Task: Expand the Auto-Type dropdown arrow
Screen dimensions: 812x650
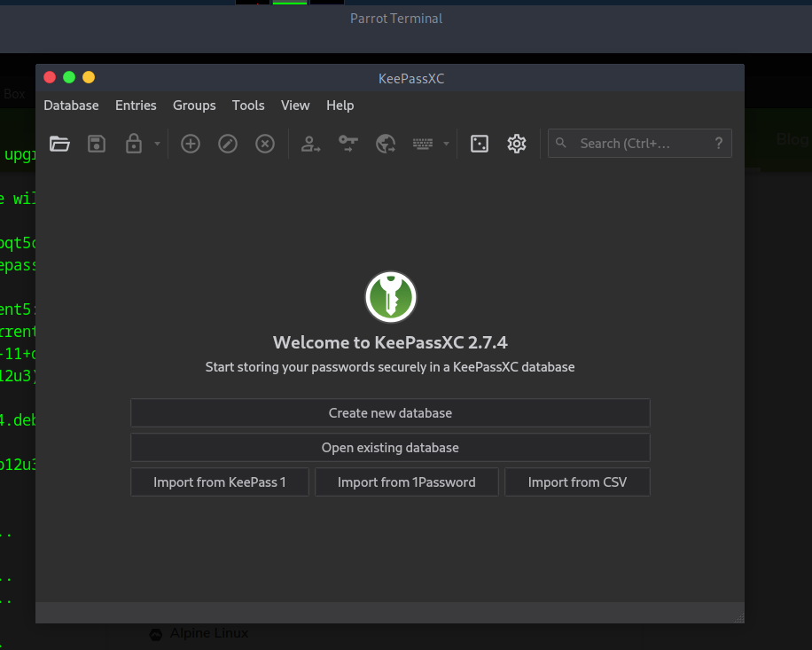Action: (x=446, y=144)
